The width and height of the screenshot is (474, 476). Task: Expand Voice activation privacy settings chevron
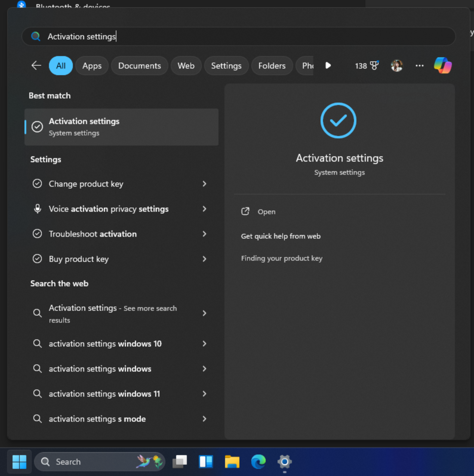click(204, 209)
